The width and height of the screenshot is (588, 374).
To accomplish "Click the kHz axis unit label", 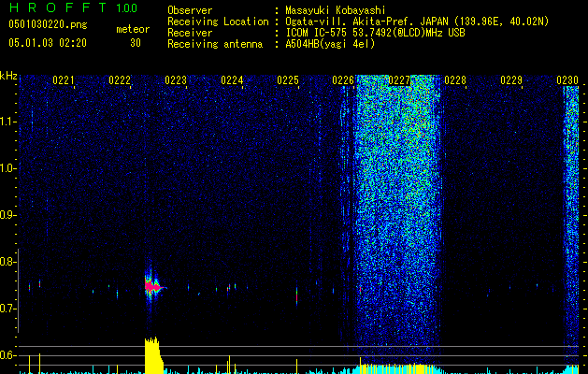I will [8, 76].
